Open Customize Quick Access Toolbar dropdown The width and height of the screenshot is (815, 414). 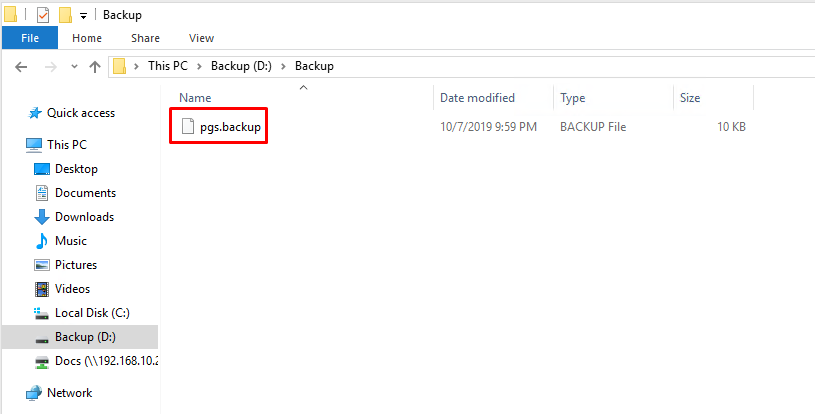point(82,15)
